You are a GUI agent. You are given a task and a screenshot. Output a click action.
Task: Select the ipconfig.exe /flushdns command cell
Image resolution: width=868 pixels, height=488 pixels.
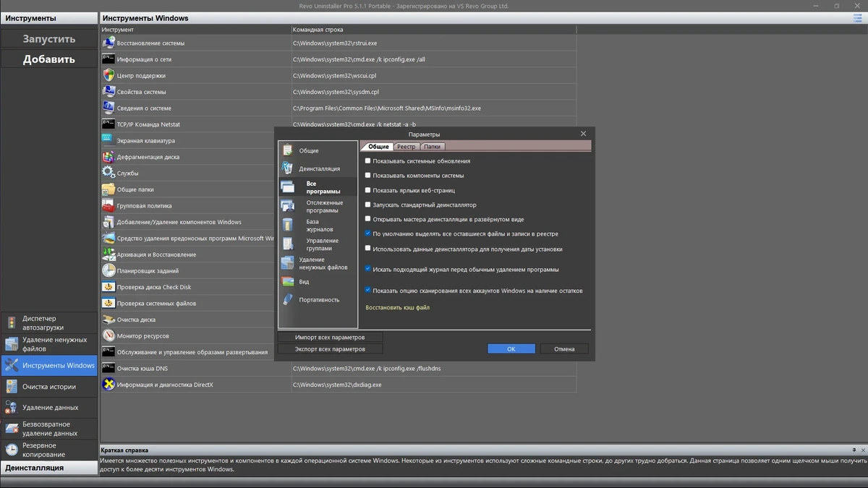click(x=433, y=368)
